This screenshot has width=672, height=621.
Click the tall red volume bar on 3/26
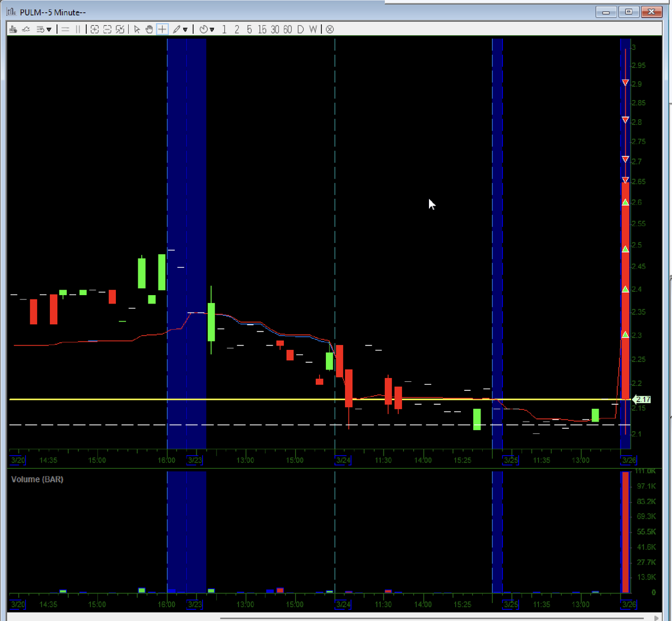point(625,532)
